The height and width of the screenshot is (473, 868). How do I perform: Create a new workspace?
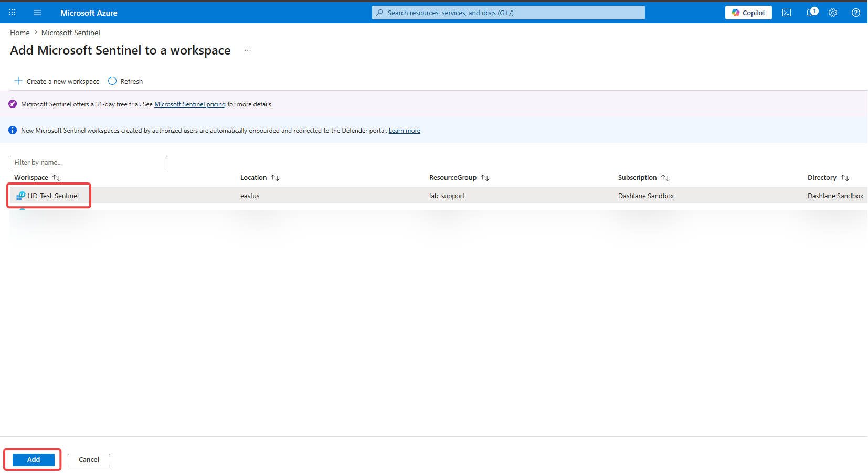pyautogui.click(x=57, y=81)
